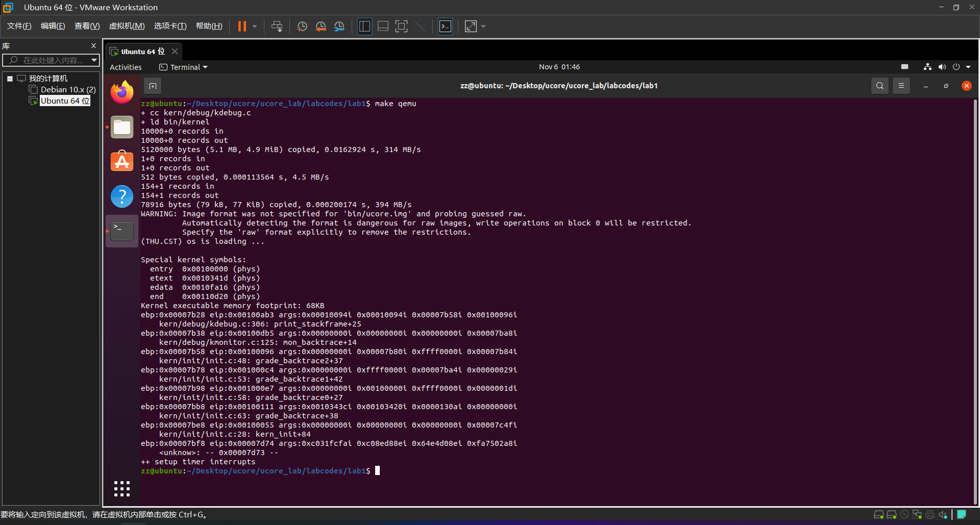This screenshot has width=980, height=525.
Task: Open the snapshot manager
Action: point(339,27)
